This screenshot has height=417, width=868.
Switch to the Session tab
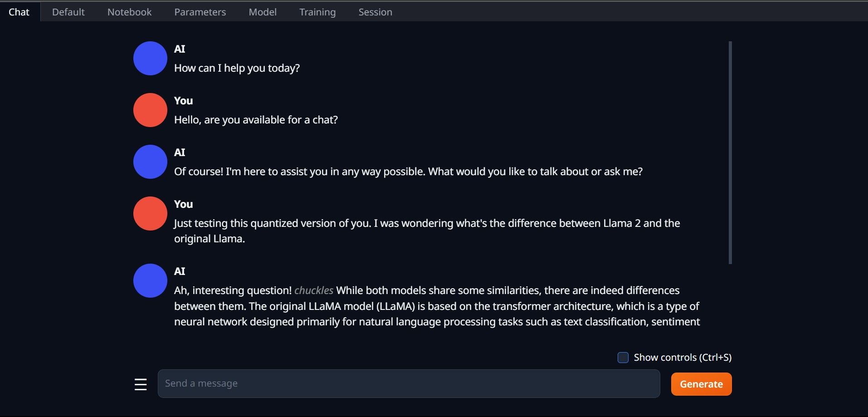[375, 12]
